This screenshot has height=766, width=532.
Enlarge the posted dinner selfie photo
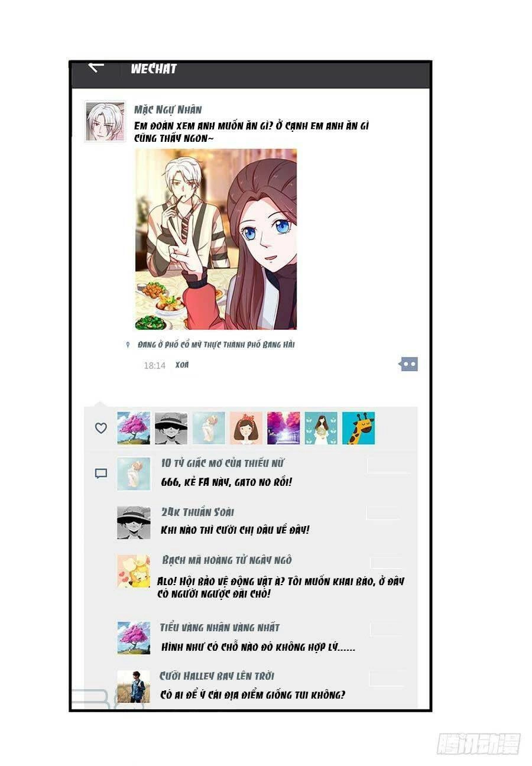pos(216,239)
